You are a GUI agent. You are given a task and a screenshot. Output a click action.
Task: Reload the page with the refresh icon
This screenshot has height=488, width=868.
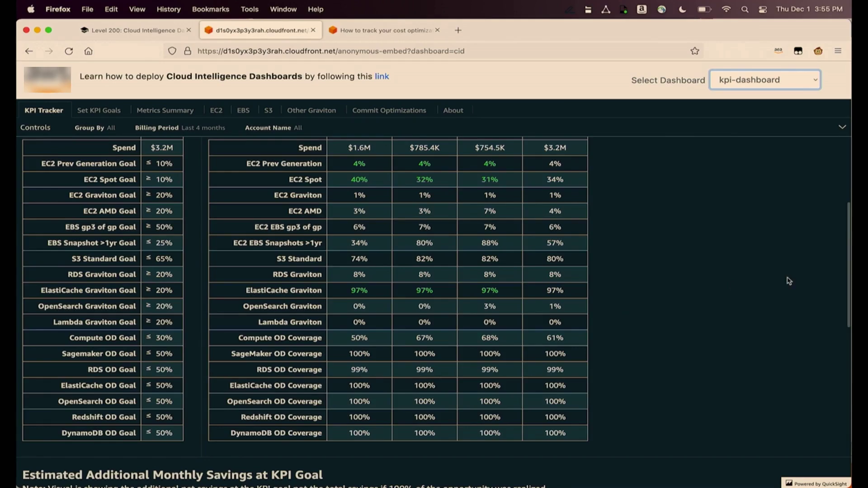tap(69, 51)
